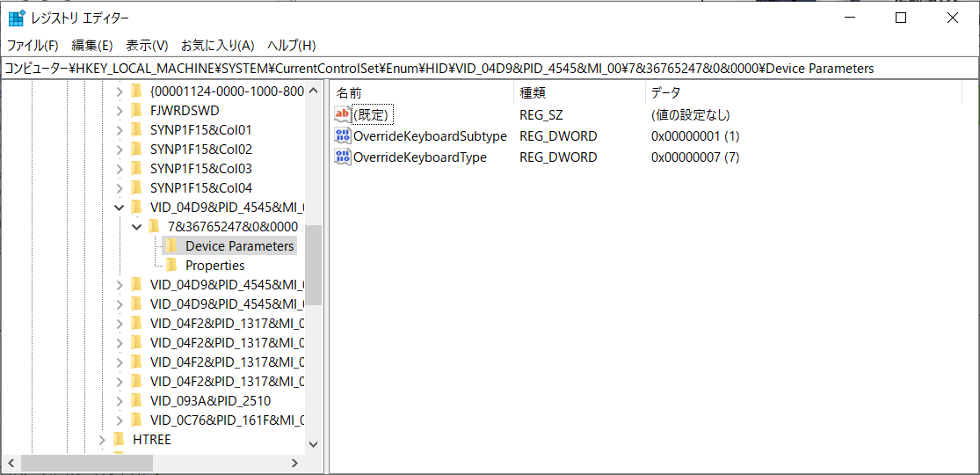Expand the SYNP1F15&Col01 key

[120, 130]
